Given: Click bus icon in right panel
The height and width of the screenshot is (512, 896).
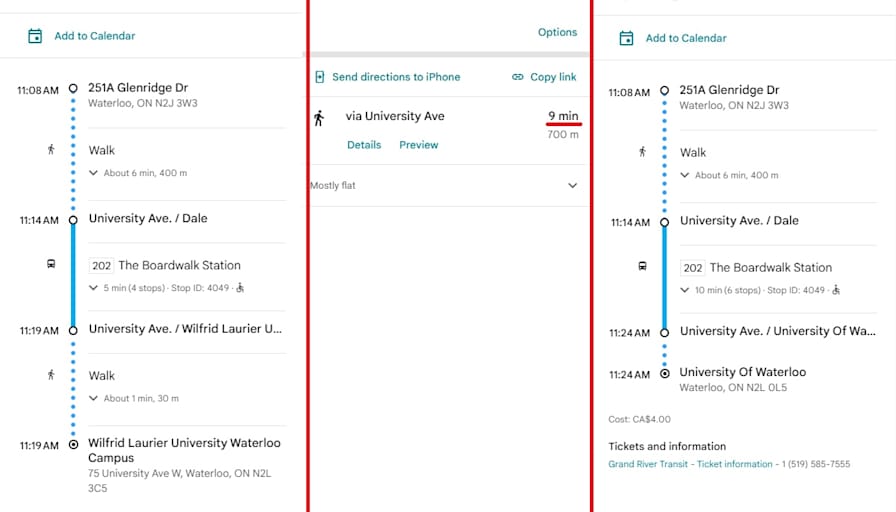Looking at the screenshot, I should (x=642, y=266).
